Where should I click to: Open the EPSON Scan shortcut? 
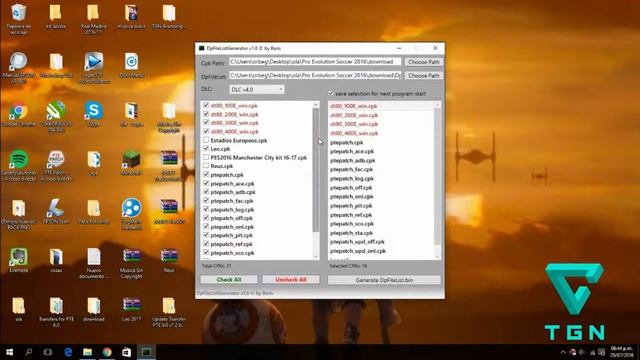point(56,211)
